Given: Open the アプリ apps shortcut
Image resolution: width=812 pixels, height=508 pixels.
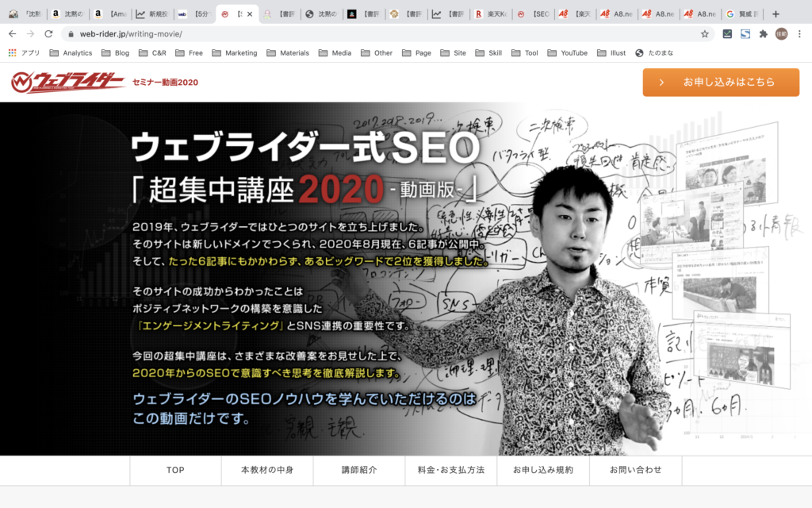Looking at the screenshot, I should pos(25,53).
